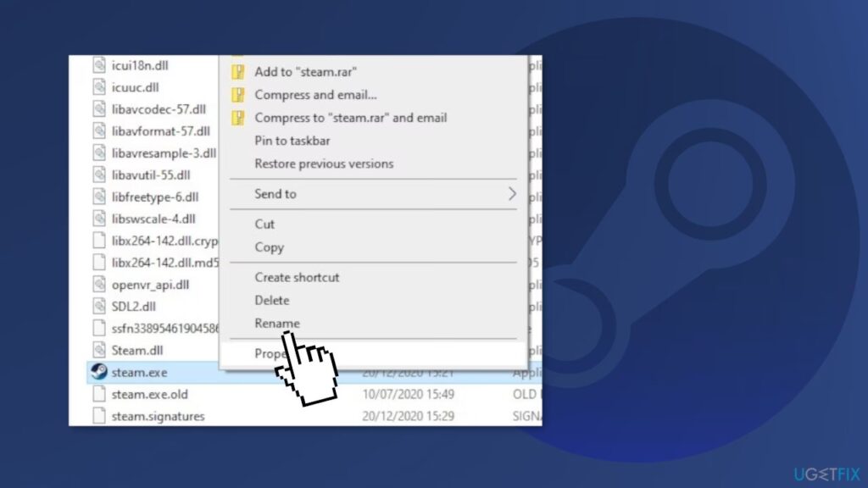Image resolution: width=868 pixels, height=488 pixels.
Task: Expand the Send to submenu arrow
Action: click(512, 194)
